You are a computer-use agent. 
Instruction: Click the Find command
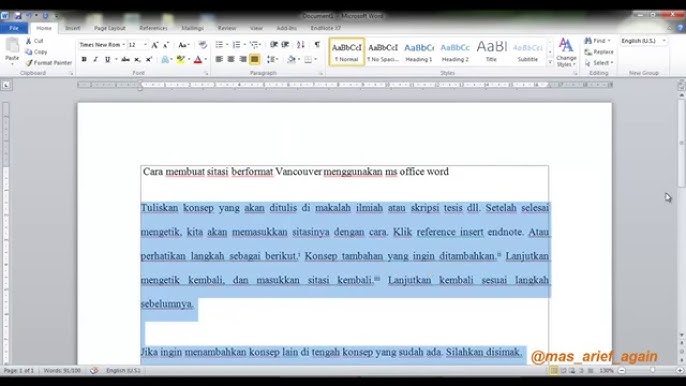(598, 41)
